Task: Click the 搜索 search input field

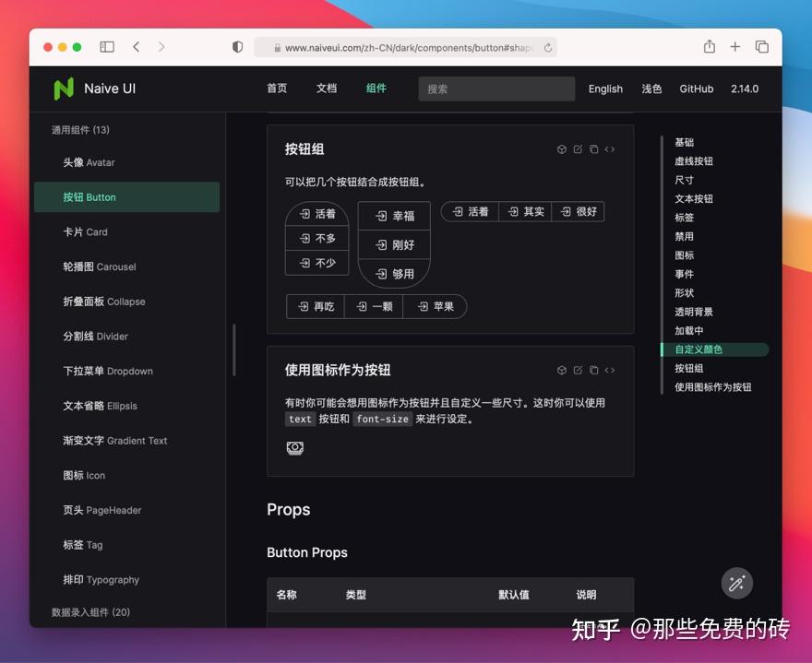Action: tap(496, 89)
